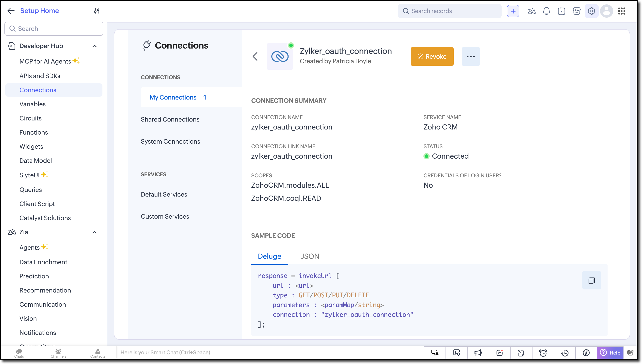Select Connections in the sidebar

pyautogui.click(x=54, y=90)
